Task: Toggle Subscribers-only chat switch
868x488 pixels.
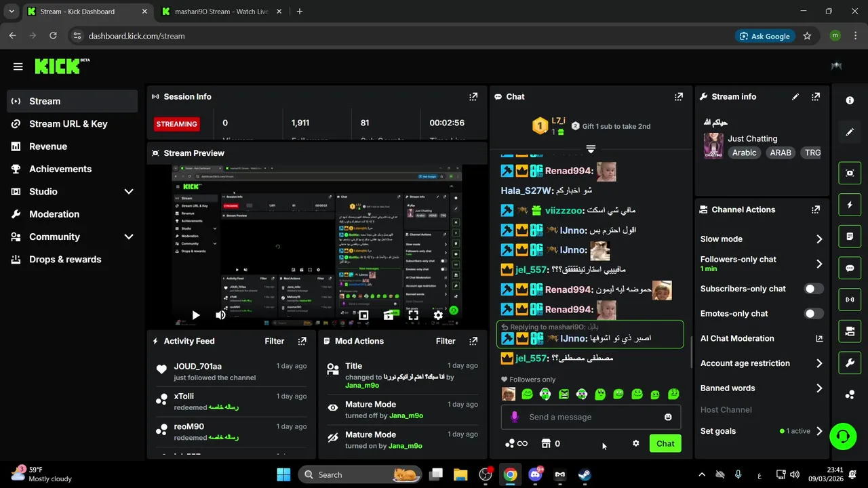Action: [x=814, y=289]
